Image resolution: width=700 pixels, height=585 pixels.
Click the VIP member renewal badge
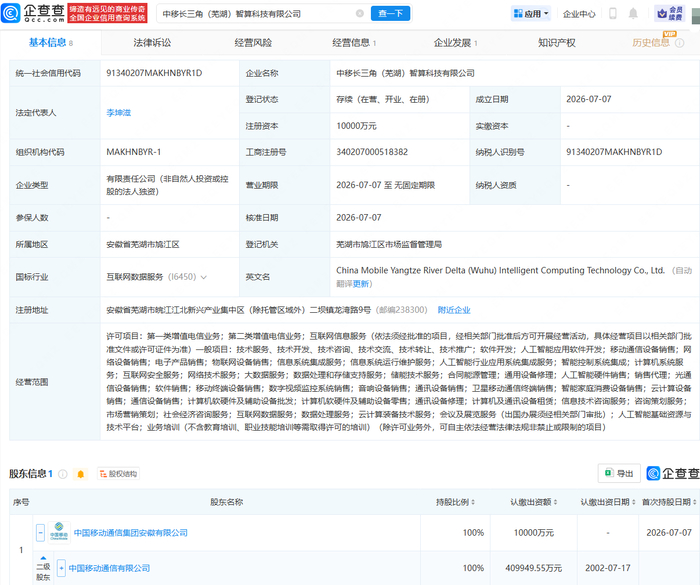point(669,13)
